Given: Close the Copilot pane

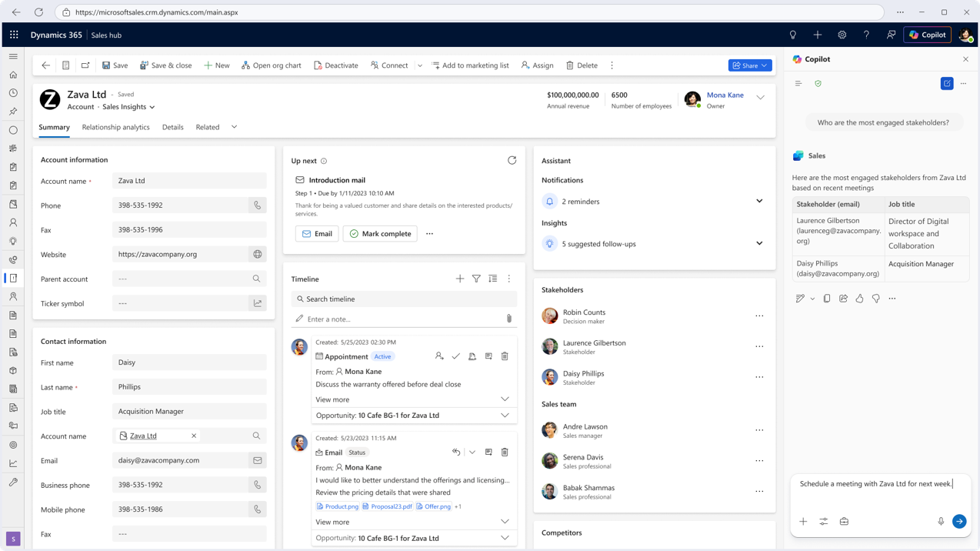Looking at the screenshot, I should [966, 59].
